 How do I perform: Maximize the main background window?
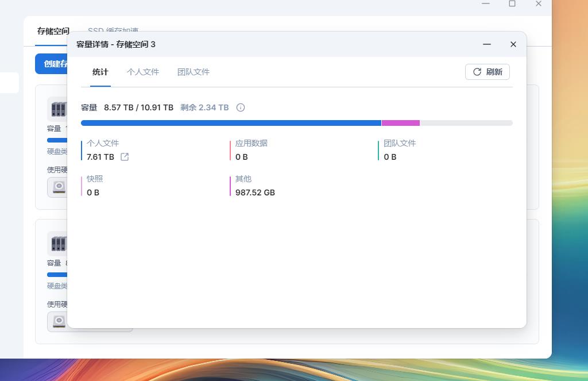point(512,4)
